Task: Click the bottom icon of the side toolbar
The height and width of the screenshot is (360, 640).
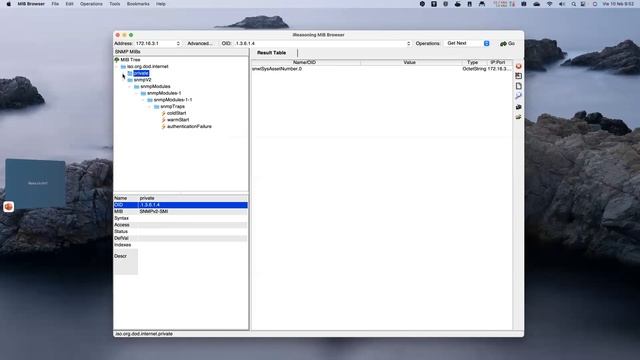Action: [518, 117]
